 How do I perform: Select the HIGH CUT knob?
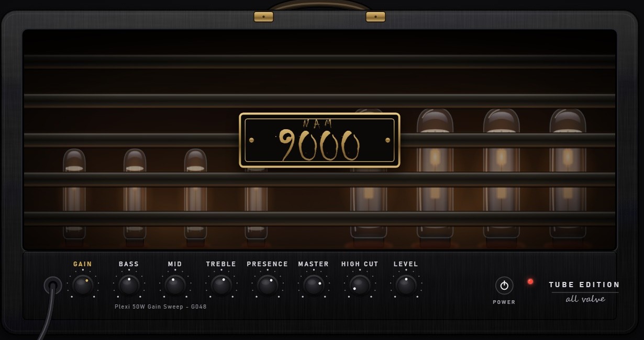[x=360, y=285]
